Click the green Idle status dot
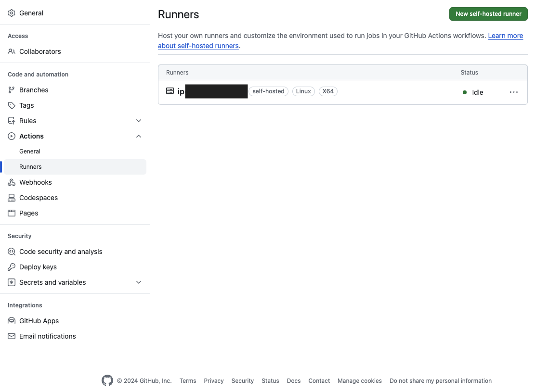The width and height of the screenshot is (535, 392). [464, 92]
